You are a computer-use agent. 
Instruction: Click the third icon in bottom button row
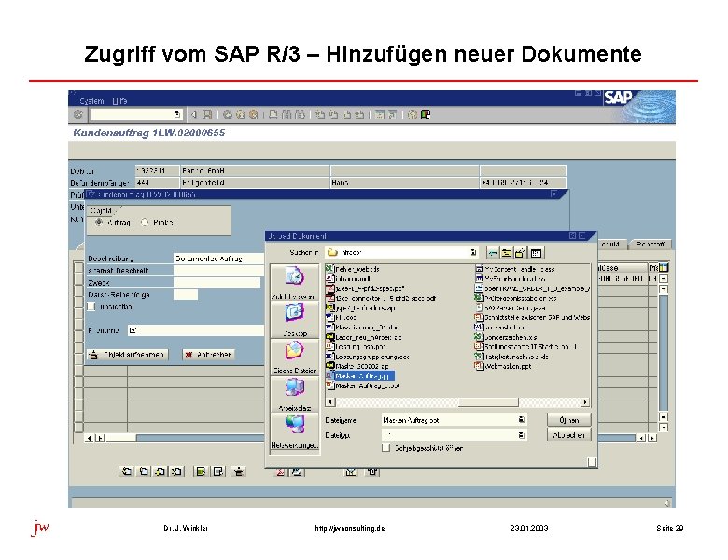coord(161,471)
